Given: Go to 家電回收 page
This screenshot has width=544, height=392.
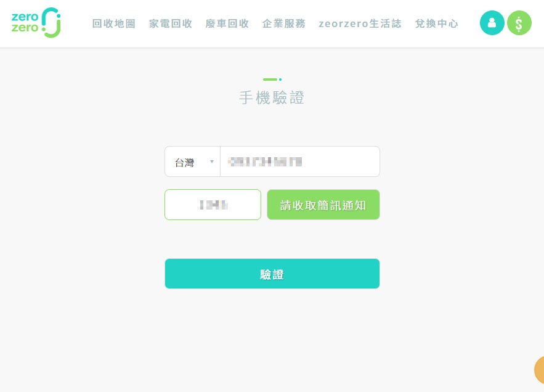Looking at the screenshot, I should [x=171, y=23].
